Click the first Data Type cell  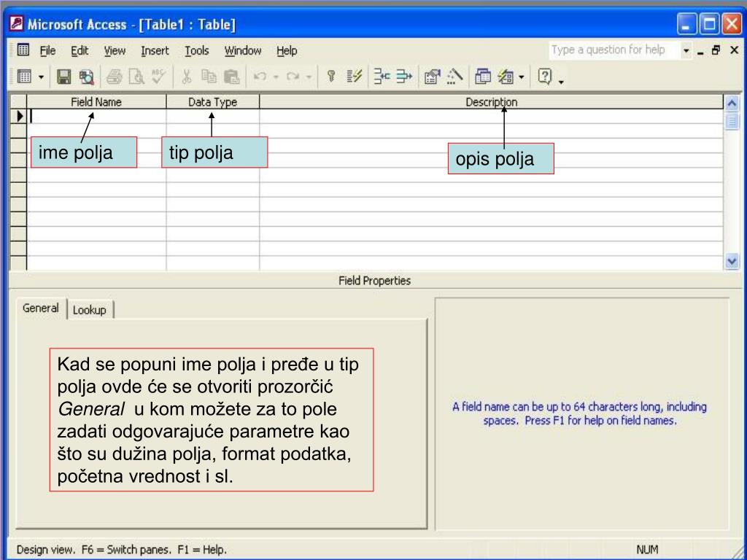click(213, 116)
